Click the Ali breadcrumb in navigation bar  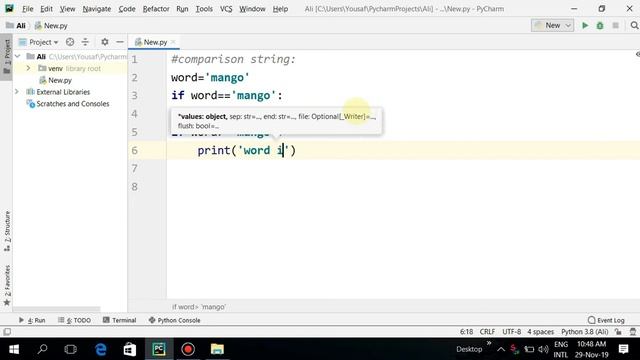click(x=16, y=25)
